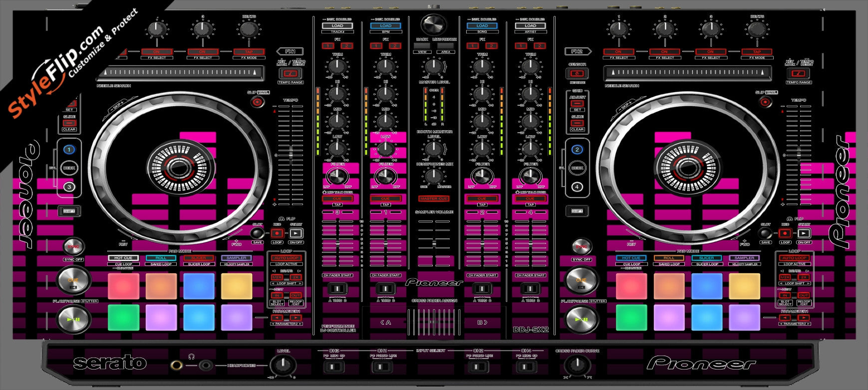Click the center browse rotary selector knob
The height and width of the screenshot is (390, 868).
[x=434, y=25]
